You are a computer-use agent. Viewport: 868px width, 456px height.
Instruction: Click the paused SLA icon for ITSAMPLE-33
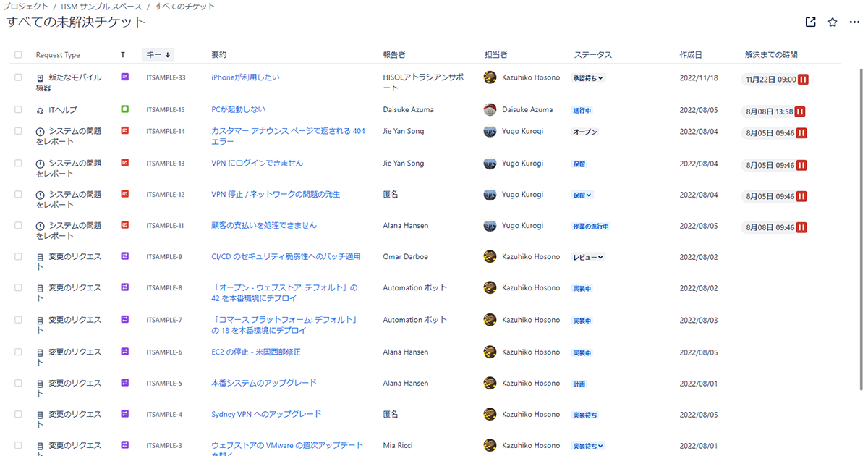[x=803, y=80]
